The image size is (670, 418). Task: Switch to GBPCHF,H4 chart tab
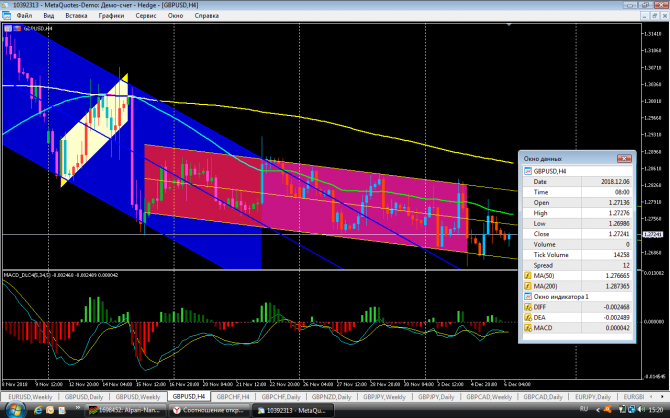[x=233, y=397]
